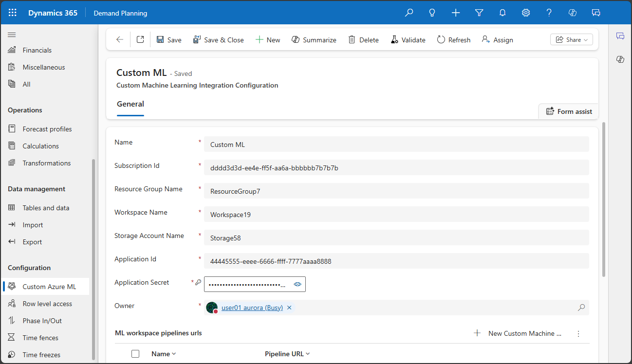Open the app launcher waffle icon
The image size is (632, 364).
tap(13, 13)
